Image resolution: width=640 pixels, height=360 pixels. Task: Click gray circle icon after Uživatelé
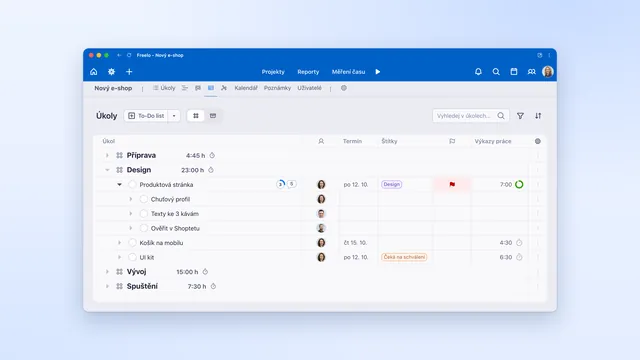344,88
